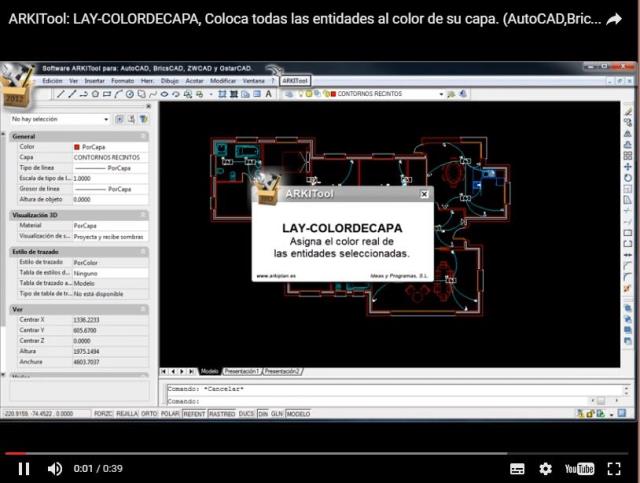Image resolution: width=640 pixels, height=483 pixels.
Task: Click the Escala de tipo de línea value 1.0000
Action: click(x=110, y=178)
